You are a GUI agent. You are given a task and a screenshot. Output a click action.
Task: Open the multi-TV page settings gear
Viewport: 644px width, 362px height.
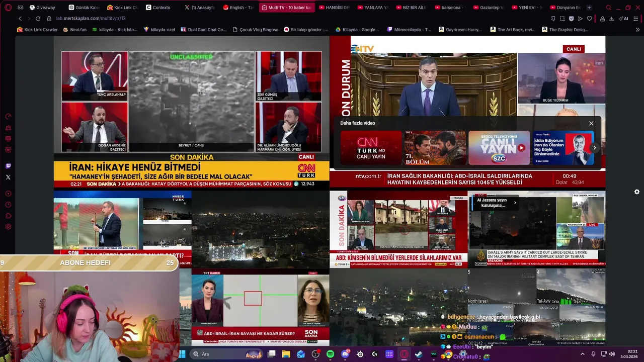coord(637,192)
